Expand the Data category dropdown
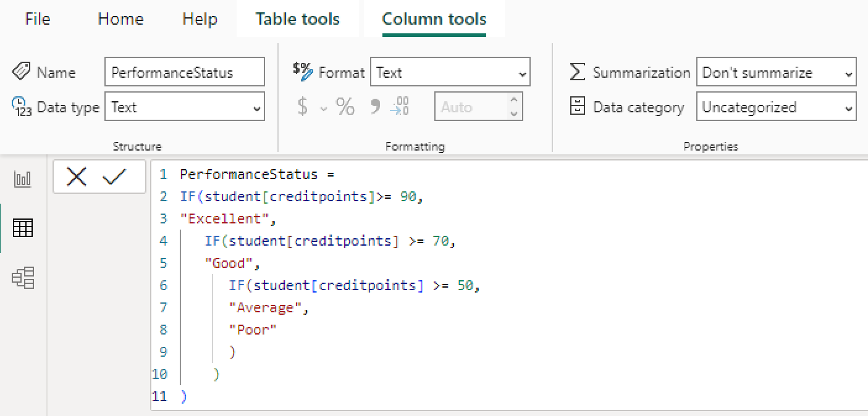Screen dimensions: 868x416 point(776,107)
